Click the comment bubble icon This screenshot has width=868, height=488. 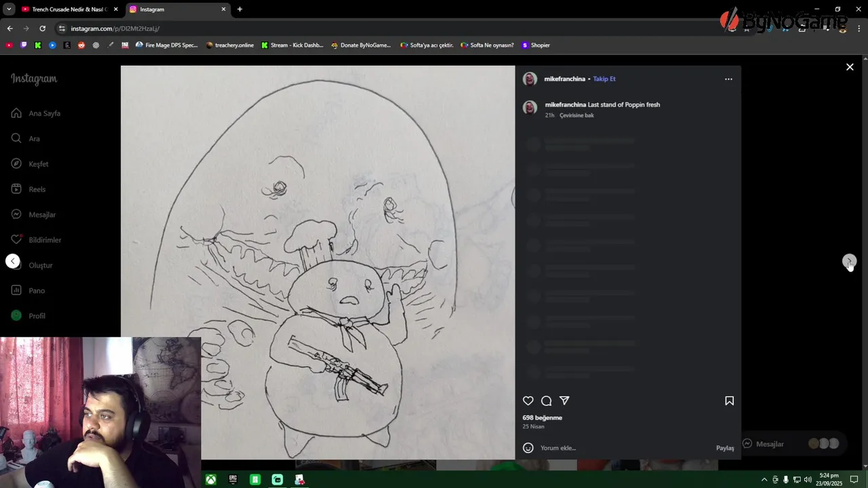[547, 401]
